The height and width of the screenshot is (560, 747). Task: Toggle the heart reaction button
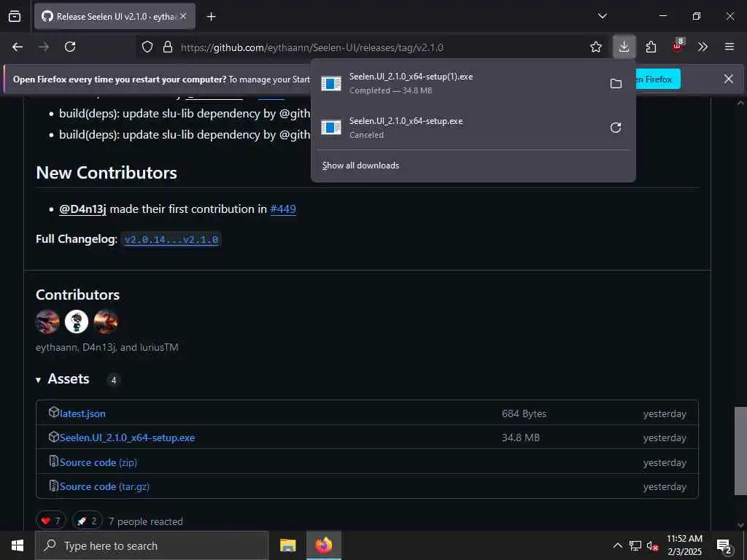(51, 521)
